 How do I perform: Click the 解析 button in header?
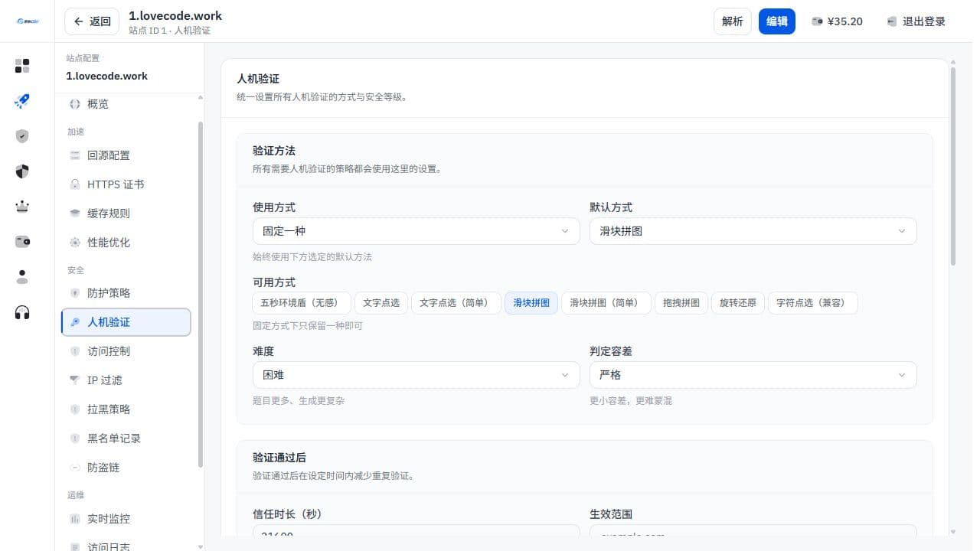point(733,21)
